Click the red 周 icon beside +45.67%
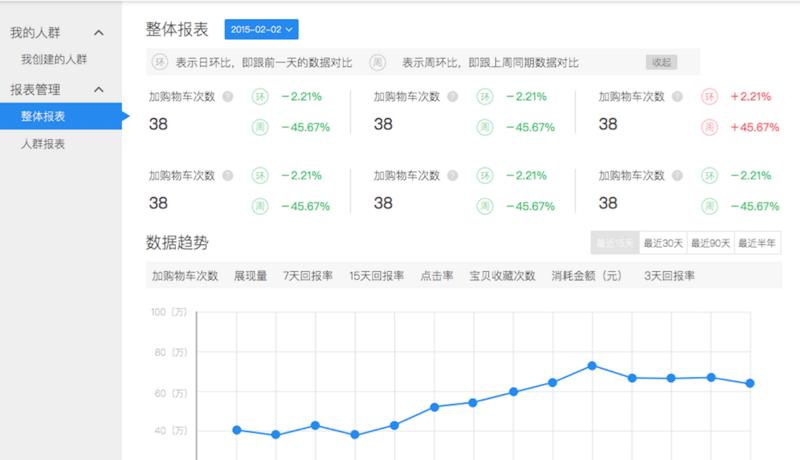The image size is (800, 460). click(709, 127)
